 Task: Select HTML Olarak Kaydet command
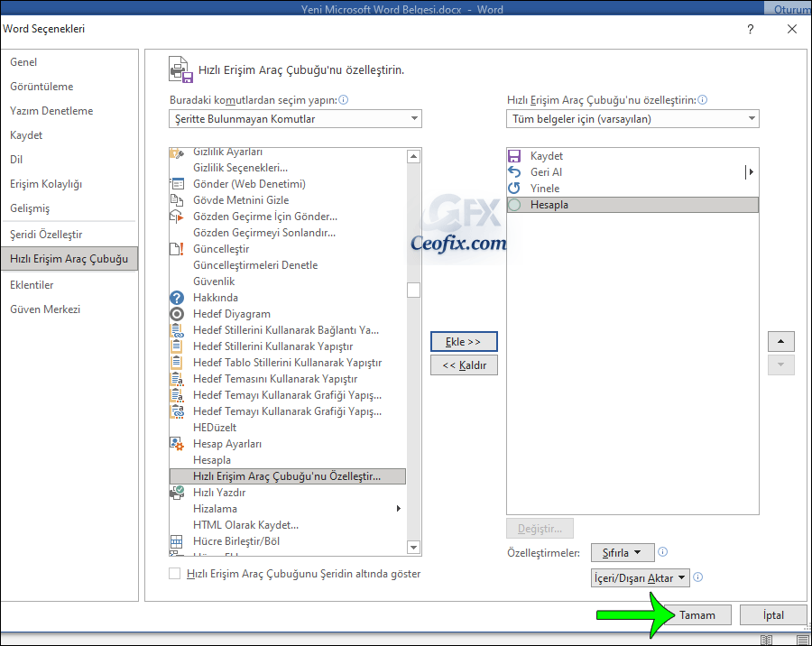click(288, 525)
